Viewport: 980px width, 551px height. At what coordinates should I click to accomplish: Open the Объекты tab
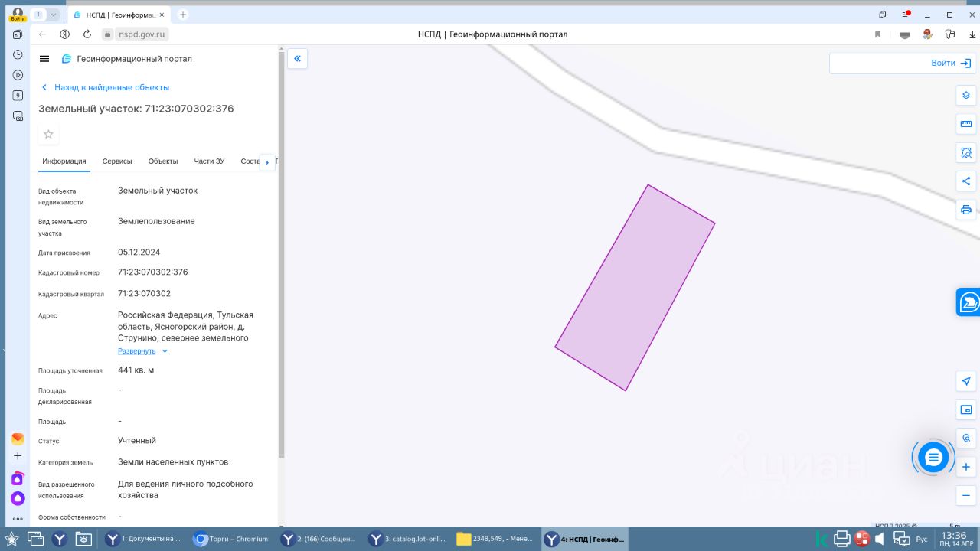[x=163, y=161]
